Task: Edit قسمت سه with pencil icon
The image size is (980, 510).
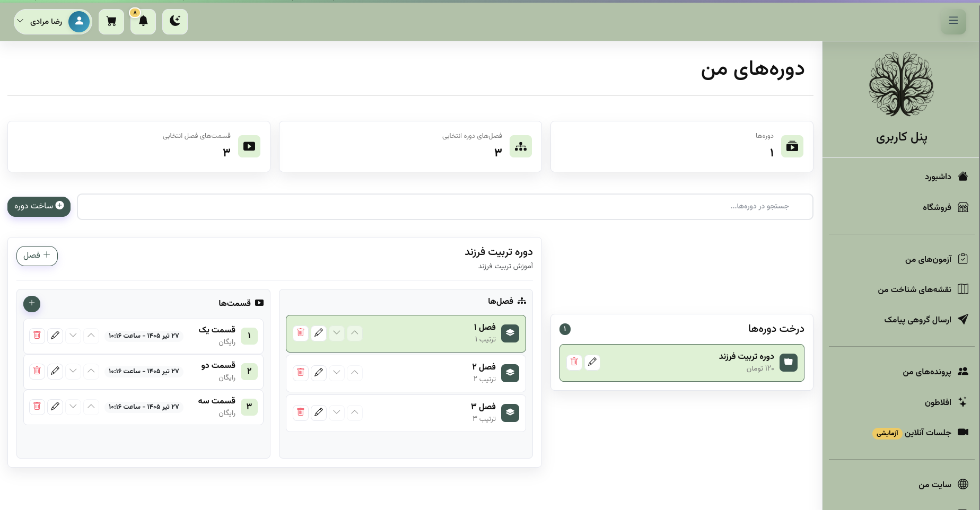Action: coord(55,407)
